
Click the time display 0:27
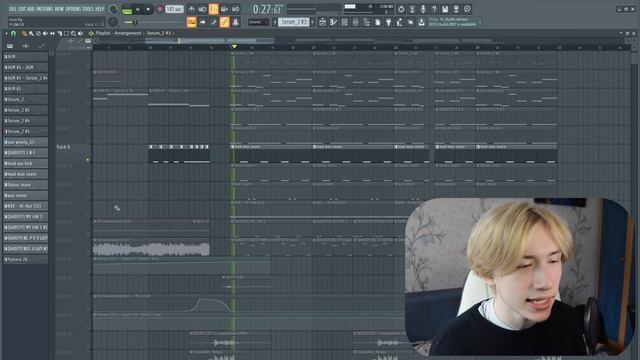coord(267,9)
